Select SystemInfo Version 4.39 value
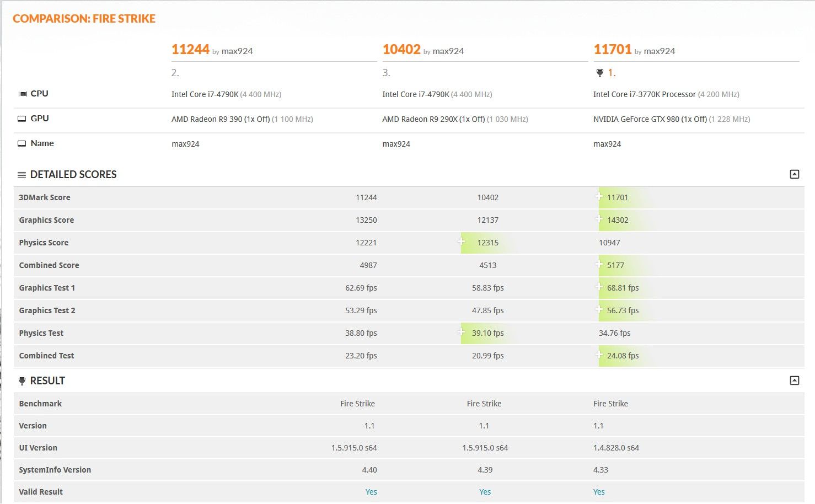 485,470
